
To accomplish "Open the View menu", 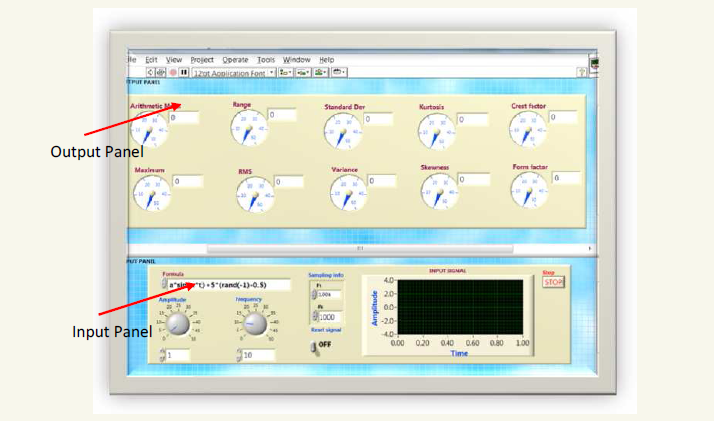I will [174, 60].
